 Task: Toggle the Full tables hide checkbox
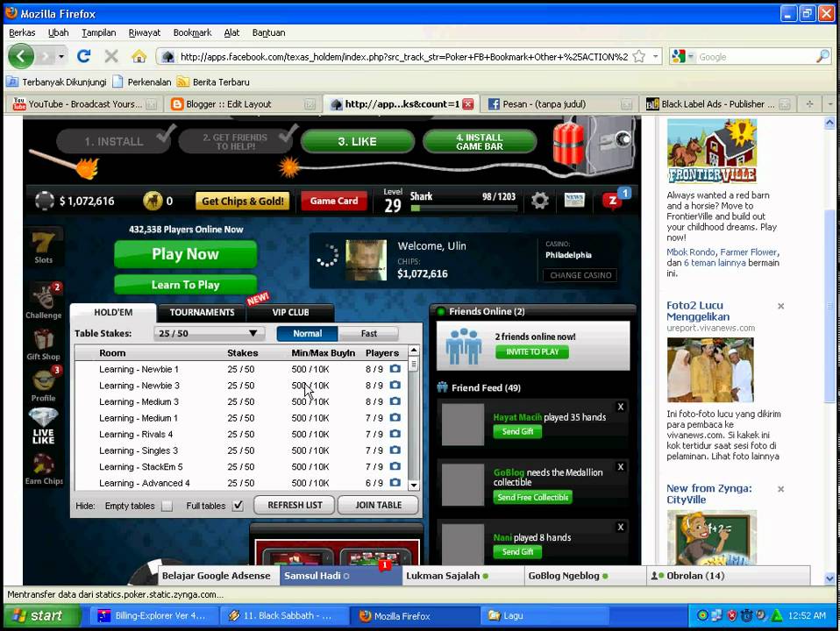[x=238, y=506]
